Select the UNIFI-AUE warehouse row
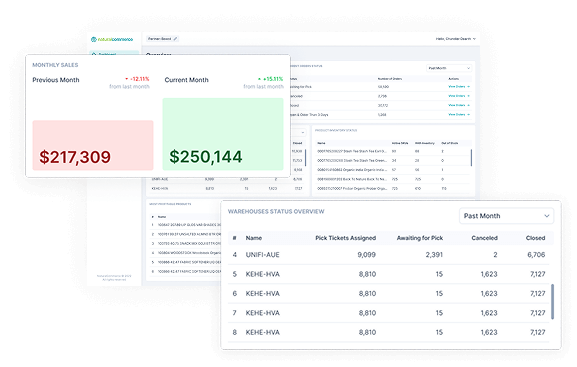Image resolution: width=577 pixels, height=367 pixels. (388, 255)
